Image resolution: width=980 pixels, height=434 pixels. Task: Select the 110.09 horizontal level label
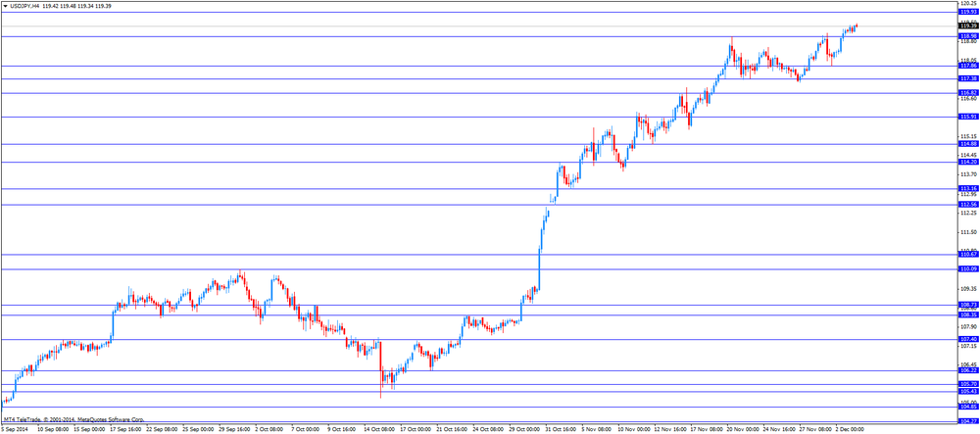click(968, 269)
